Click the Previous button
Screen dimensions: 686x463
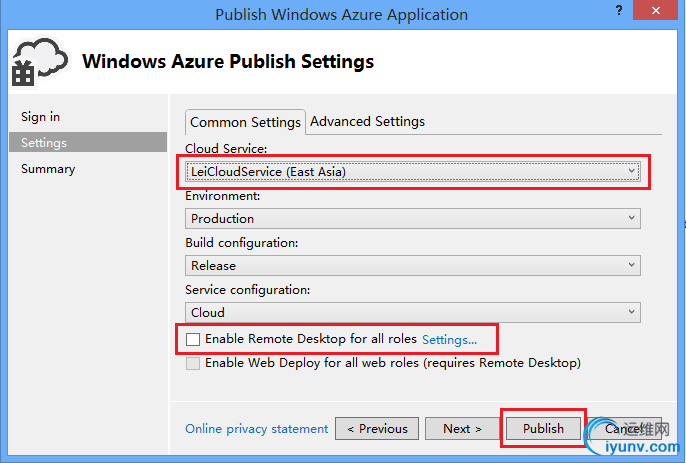click(x=377, y=428)
